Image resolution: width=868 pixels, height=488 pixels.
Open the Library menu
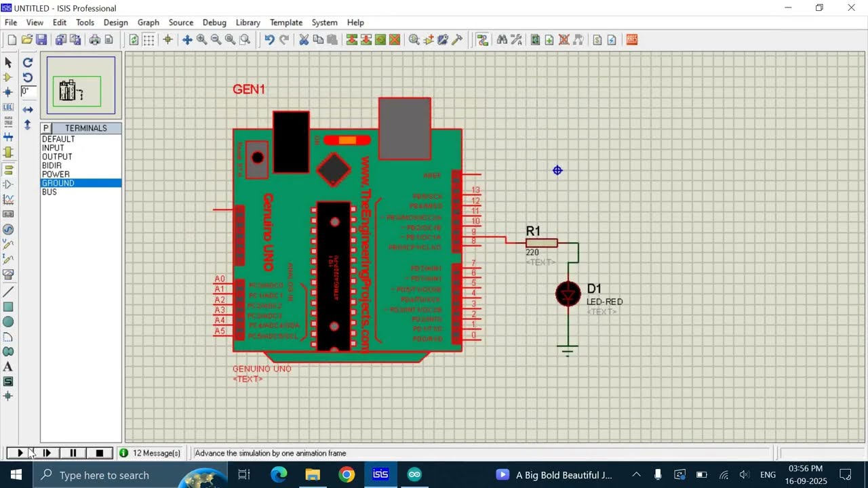[248, 22]
